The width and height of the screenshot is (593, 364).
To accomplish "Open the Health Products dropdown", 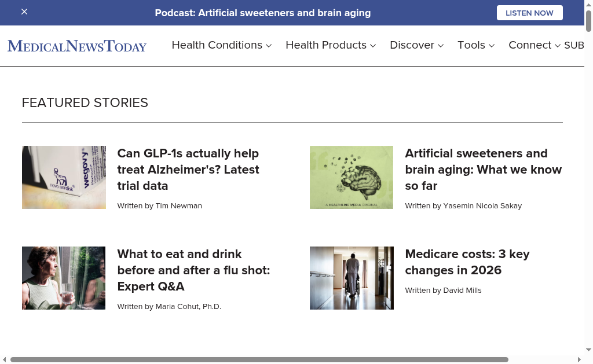I will (x=330, y=45).
